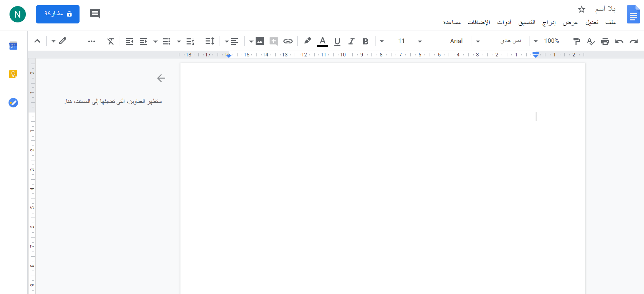This screenshot has height=294, width=644.
Task: Open the editing mode pencil icon
Action: coord(63,41)
